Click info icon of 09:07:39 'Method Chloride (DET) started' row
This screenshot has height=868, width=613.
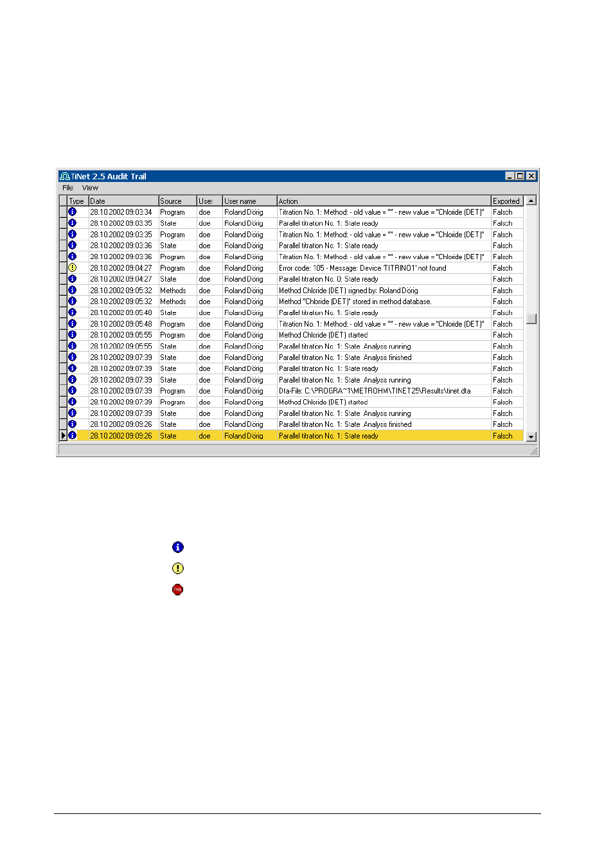(73, 402)
